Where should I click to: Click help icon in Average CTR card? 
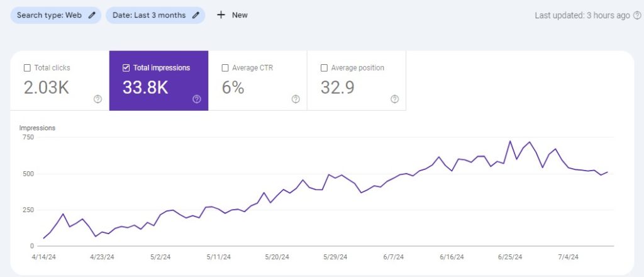point(296,99)
